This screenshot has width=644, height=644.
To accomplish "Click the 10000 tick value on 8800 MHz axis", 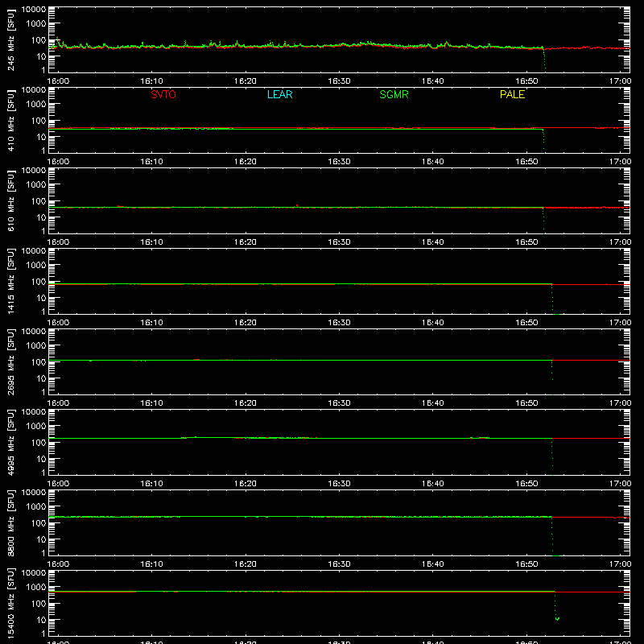I will pos(34,493).
